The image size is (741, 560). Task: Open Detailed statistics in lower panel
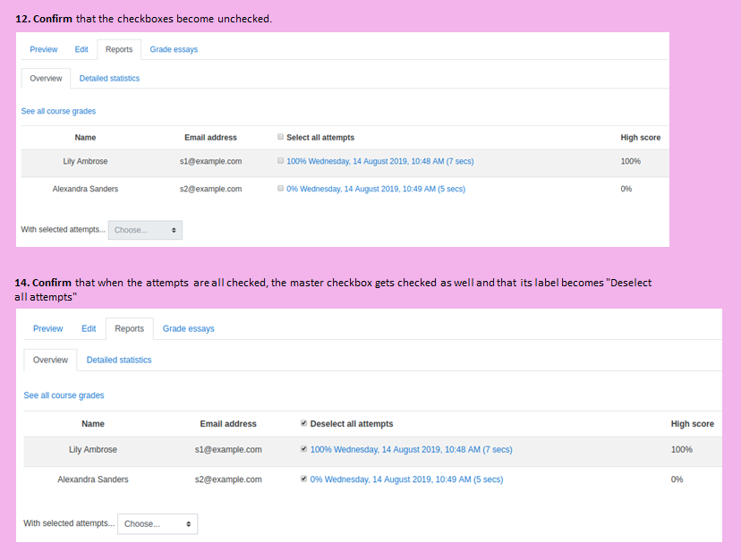[119, 360]
